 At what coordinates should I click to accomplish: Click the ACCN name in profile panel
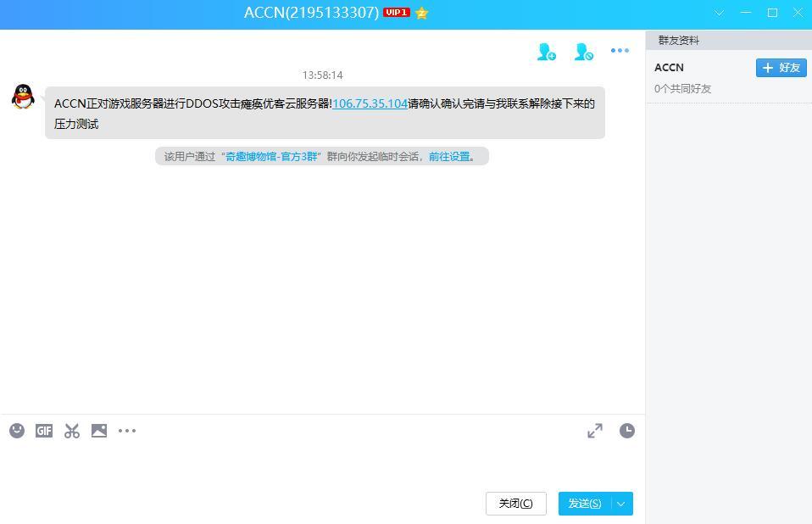click(669, 67)
